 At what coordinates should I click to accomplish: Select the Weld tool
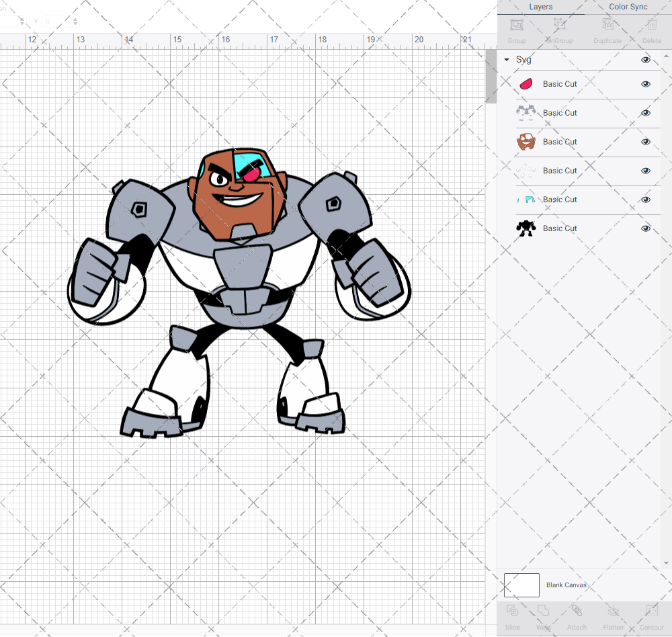pyautogui.click(x=543, y=610)
